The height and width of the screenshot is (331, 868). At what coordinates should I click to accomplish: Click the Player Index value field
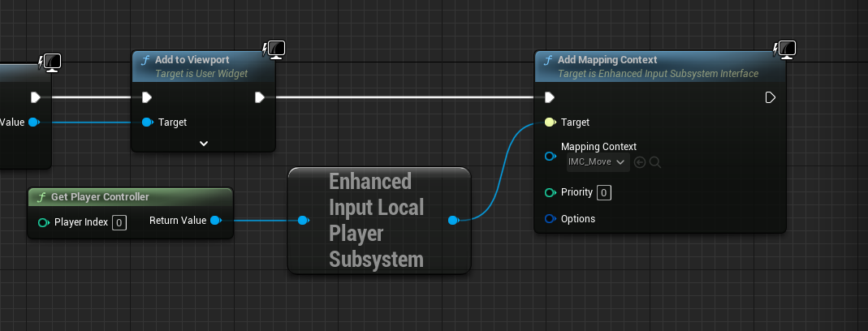(119, 222)
